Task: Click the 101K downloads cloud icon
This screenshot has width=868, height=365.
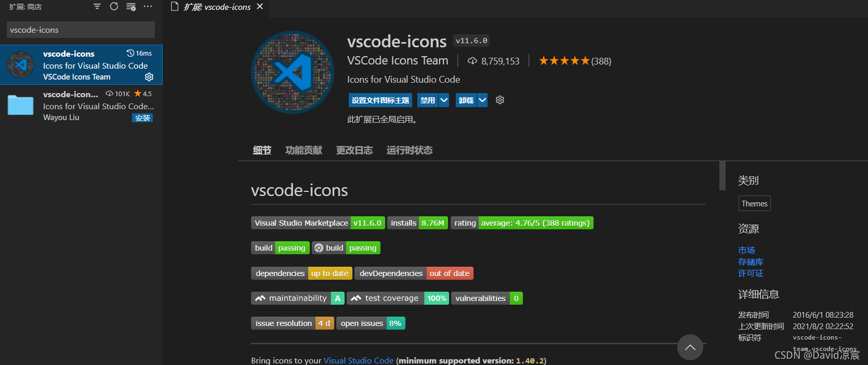Action: 109,94
